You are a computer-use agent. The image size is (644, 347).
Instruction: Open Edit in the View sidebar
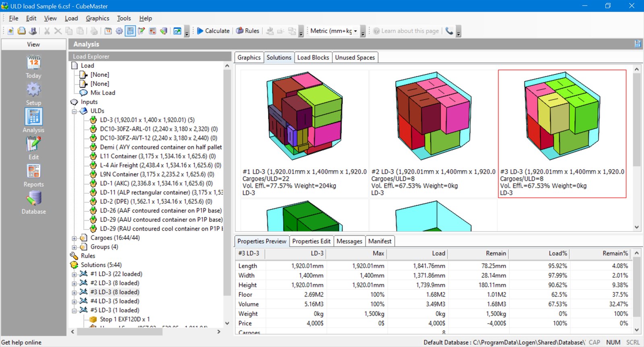[34, 149]
